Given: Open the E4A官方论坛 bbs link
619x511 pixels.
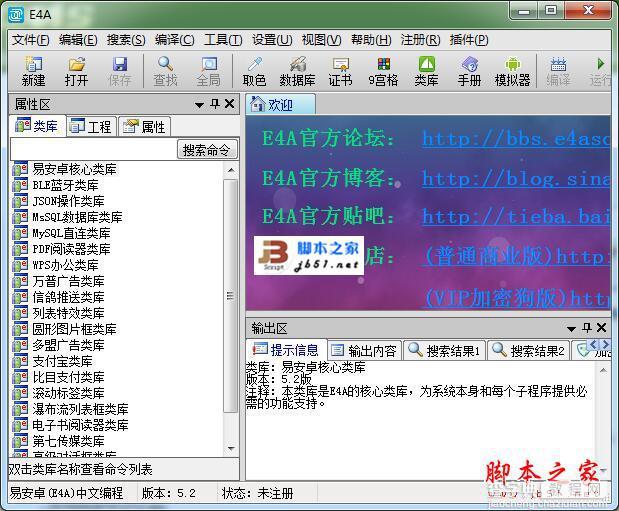Looking at the screenshot, I should [516, 138].
